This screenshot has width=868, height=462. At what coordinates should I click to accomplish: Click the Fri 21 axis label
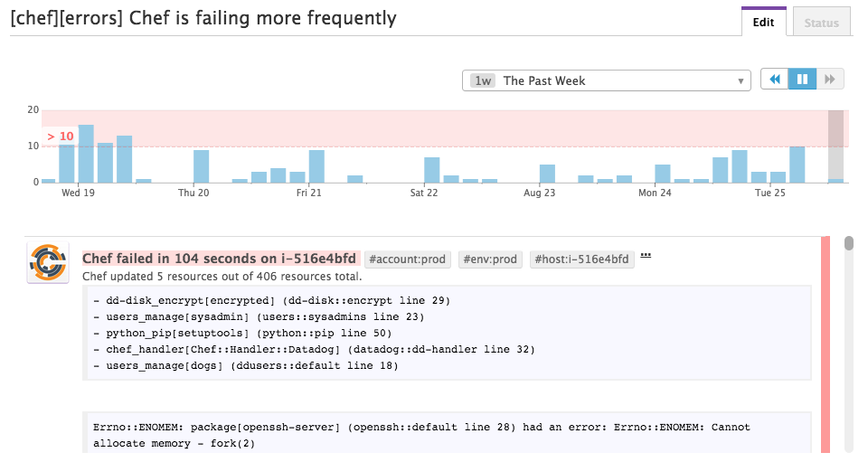click(309, 193)
